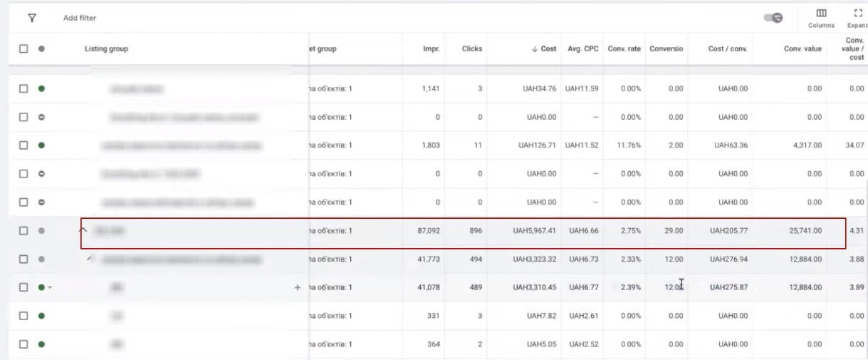Click the Add filter text

point(80,18)
